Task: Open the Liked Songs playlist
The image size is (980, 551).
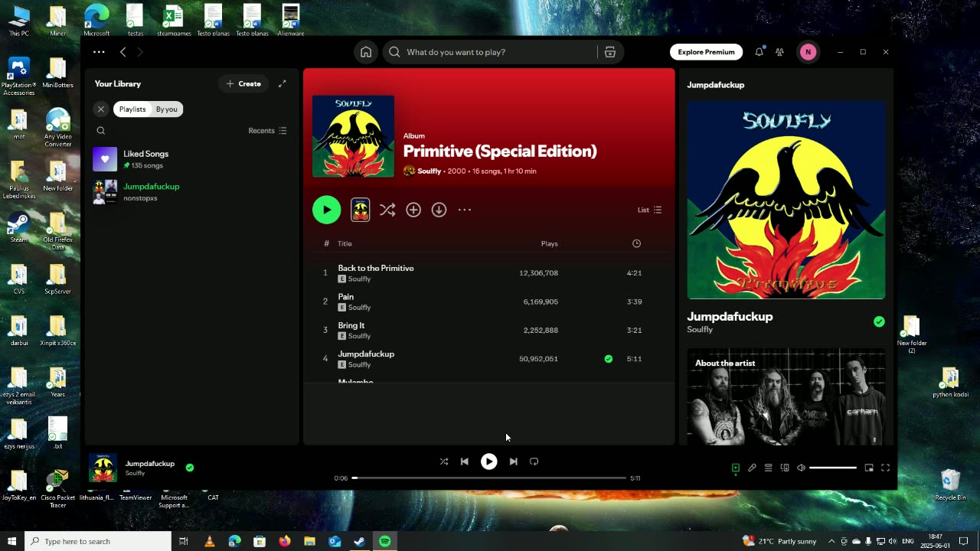Action: [191, 159]
